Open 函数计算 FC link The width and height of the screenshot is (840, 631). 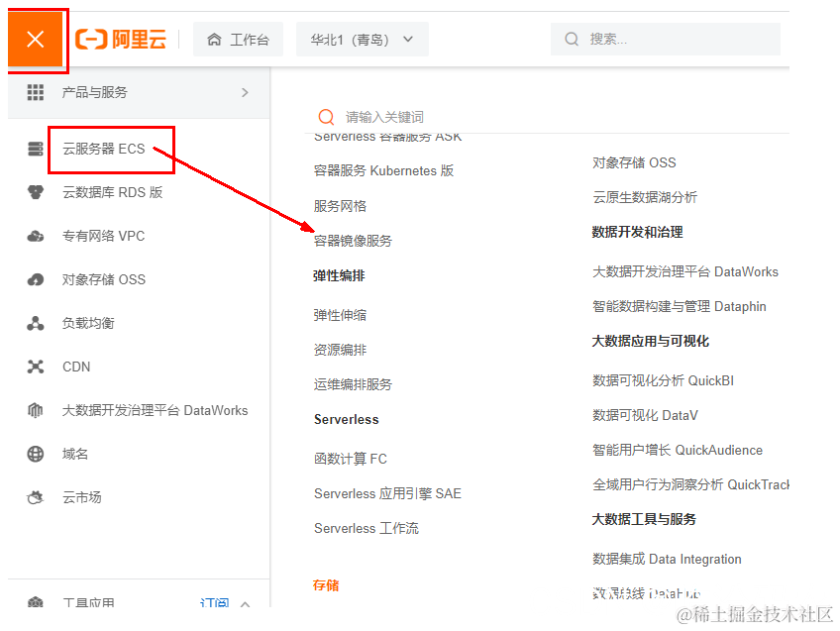(351, 459)
